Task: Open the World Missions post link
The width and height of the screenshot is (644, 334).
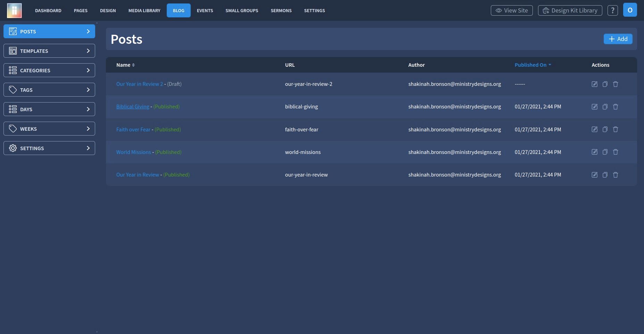Action: click(133, 152)
